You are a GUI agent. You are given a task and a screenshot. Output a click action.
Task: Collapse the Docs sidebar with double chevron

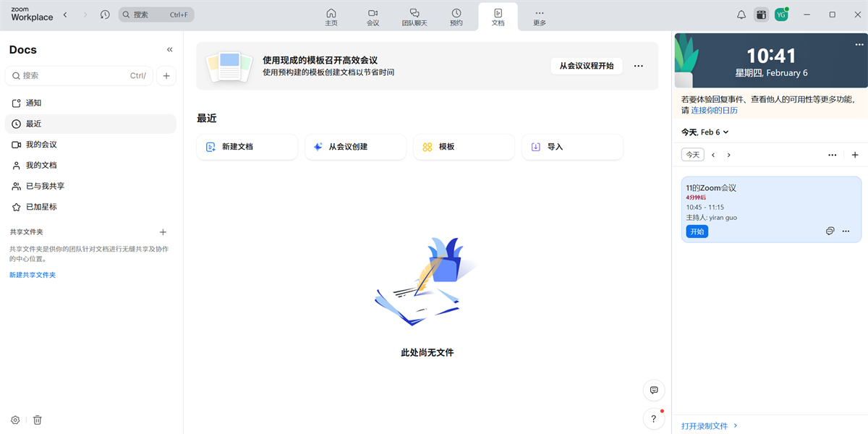169,49
